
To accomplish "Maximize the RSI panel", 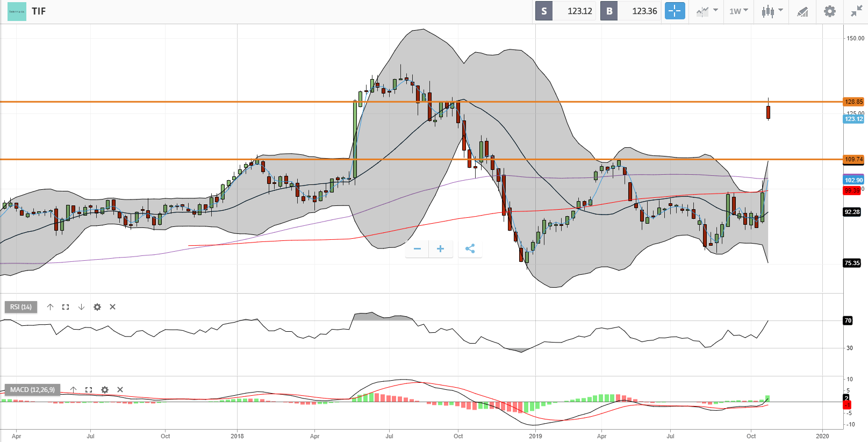I will 66,307.
